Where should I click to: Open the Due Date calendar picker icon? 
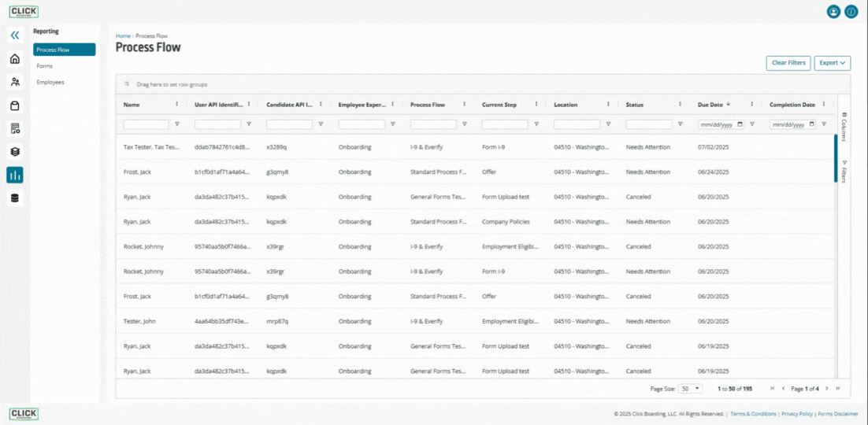[740, 124]
